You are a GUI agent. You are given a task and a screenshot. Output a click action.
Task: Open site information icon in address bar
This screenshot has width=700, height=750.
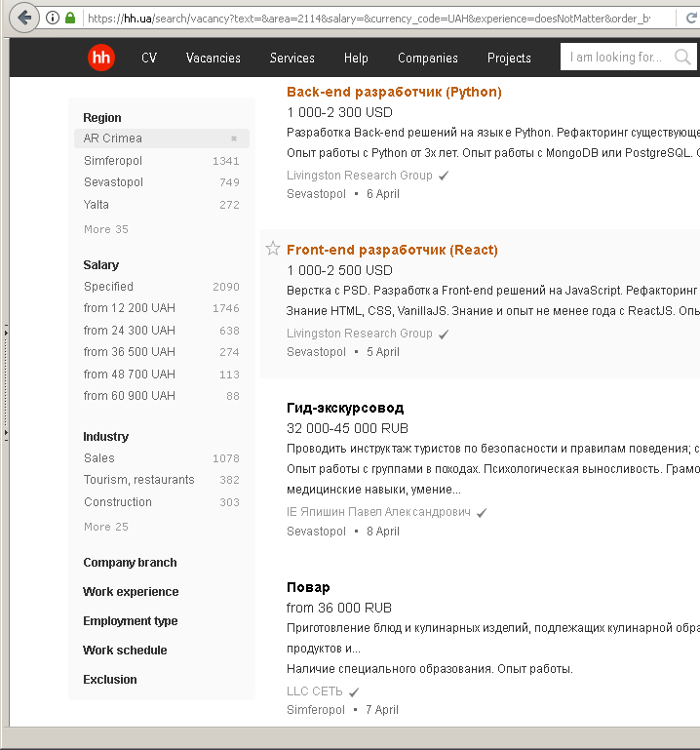53,19
